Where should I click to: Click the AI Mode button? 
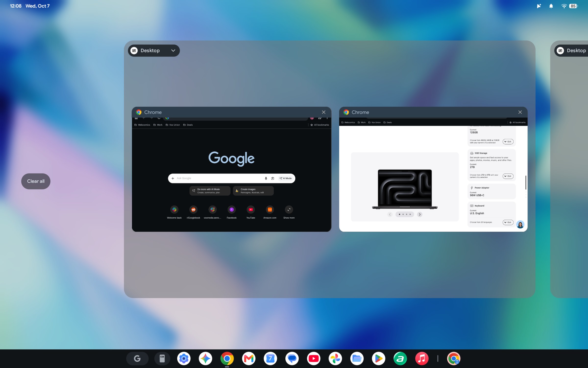point(286,178)
